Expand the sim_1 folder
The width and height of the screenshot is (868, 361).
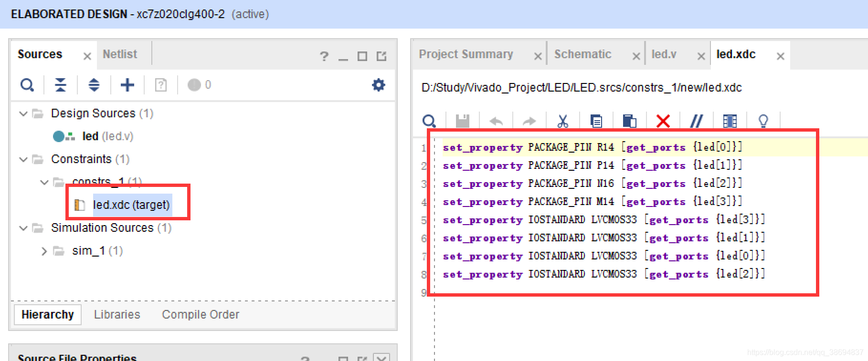[44, 251]
